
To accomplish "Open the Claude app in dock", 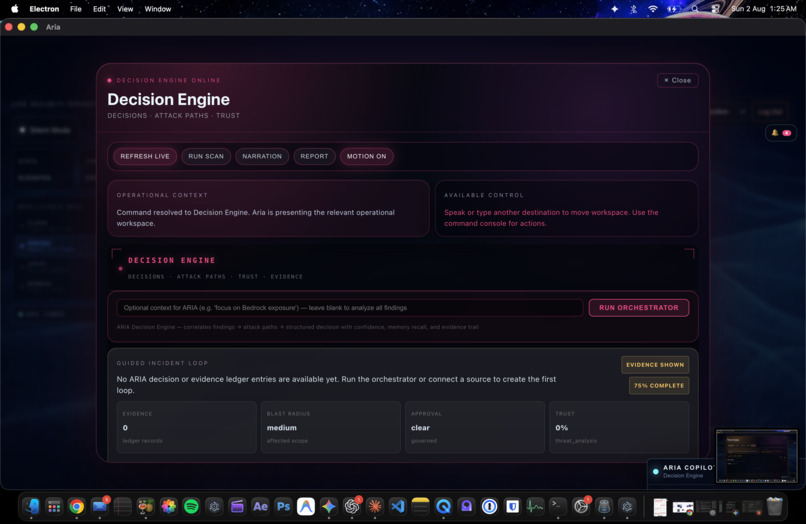I will click(x=375, y=507).
